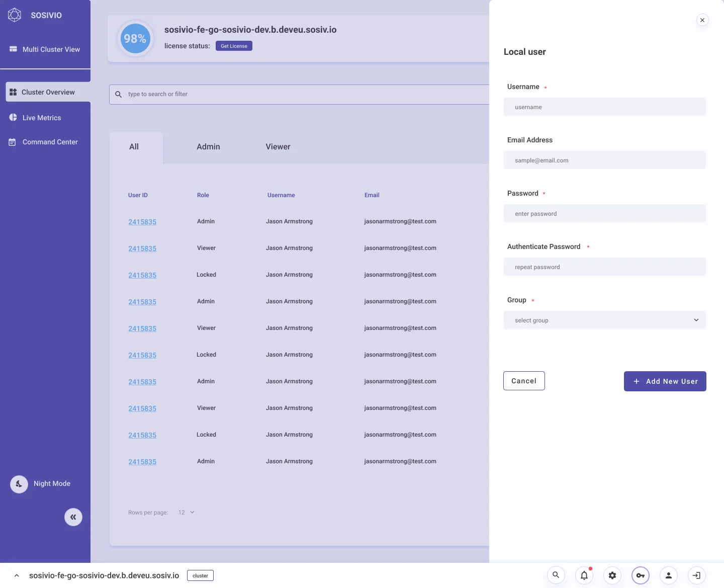Click the Sosivio logo icon

pyautogui.click(x=15, y=15)
